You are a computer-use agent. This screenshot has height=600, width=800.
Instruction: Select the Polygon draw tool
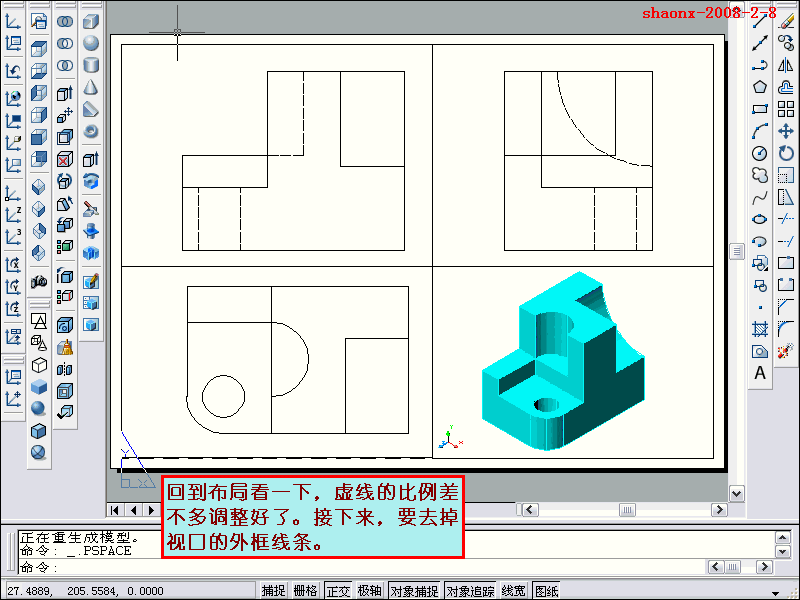point(760,87)
